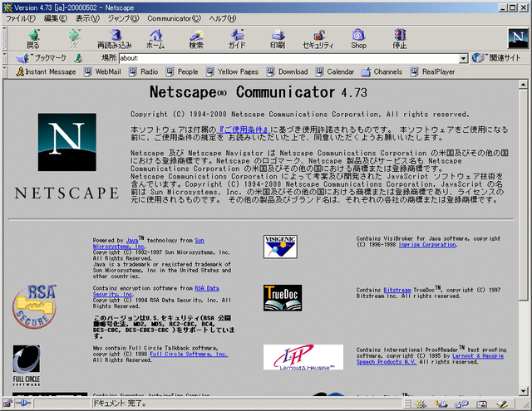Image resolution: width=532 pixels, height=411 pixels.
Task: Open the Help (ヘルプ) menu
Action: click(223, 18)
